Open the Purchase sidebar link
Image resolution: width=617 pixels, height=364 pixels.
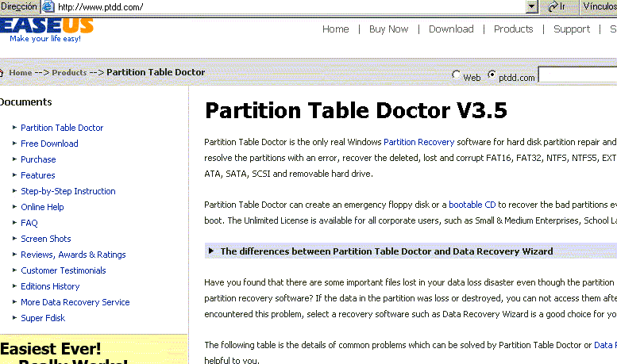38,159
